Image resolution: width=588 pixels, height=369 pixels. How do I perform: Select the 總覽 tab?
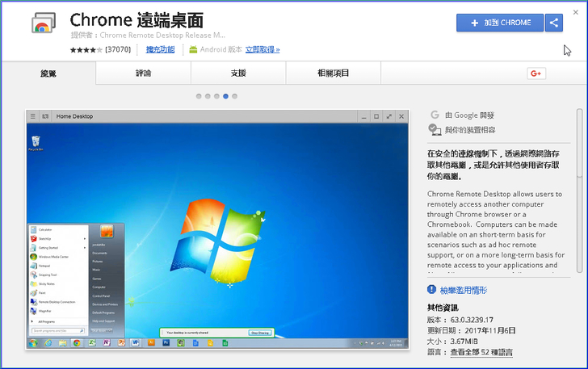pos(48,73)
